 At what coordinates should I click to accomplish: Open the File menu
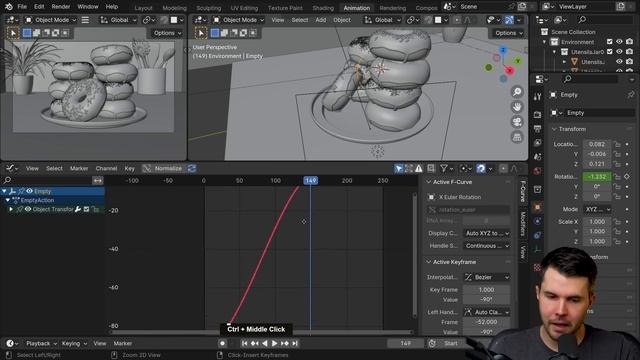22,7
